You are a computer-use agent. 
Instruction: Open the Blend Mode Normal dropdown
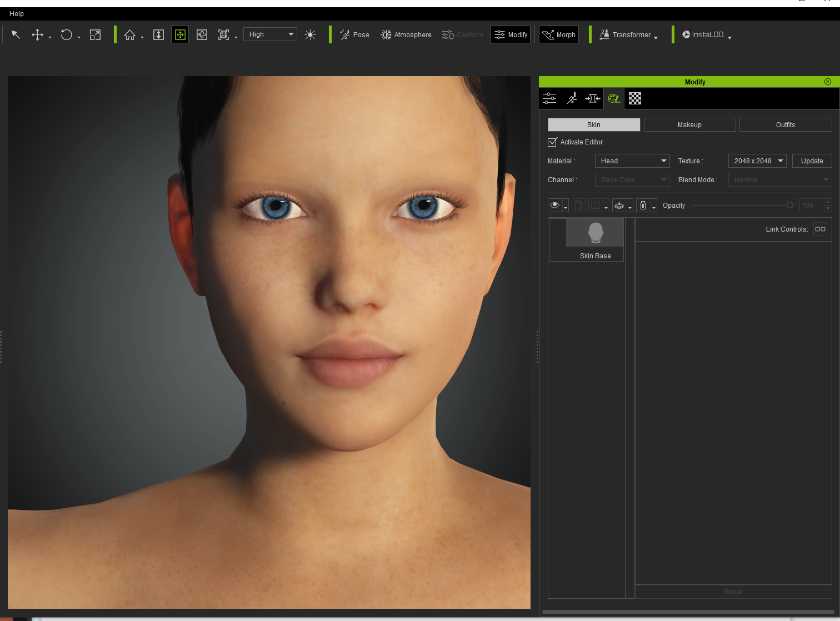click(x=780, y=180)
